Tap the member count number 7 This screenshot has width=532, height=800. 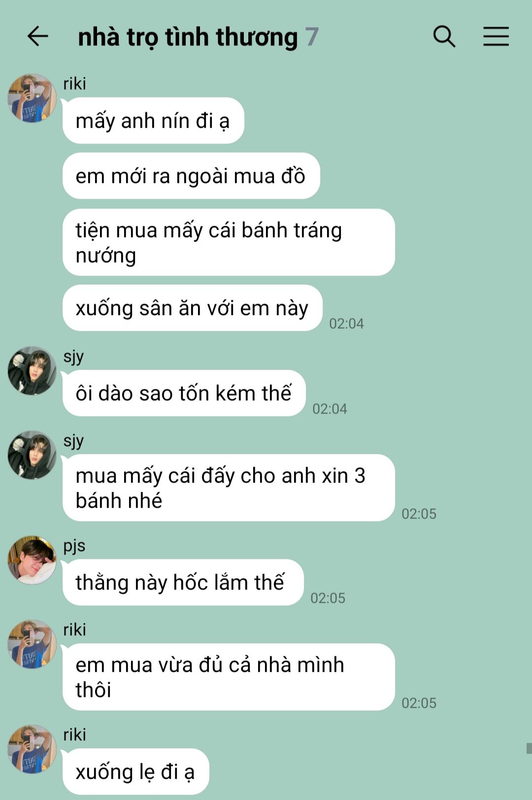coord(312,37)
